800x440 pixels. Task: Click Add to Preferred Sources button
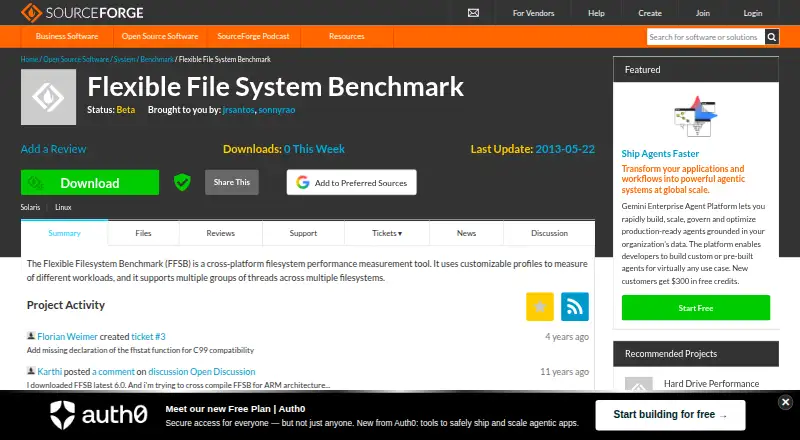click(x=352, y=182)
